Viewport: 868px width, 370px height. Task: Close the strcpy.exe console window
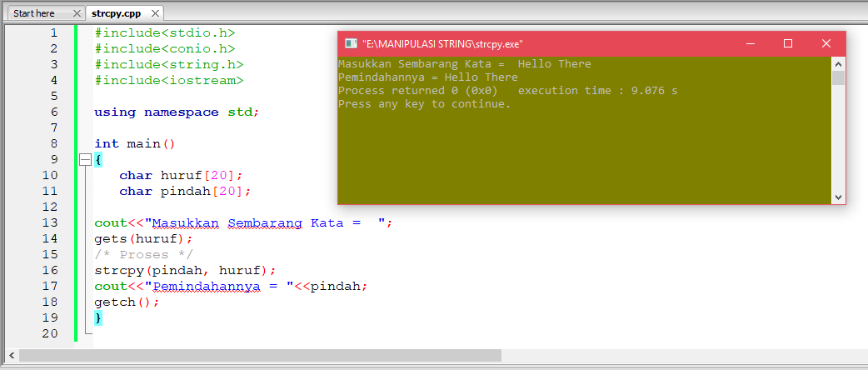(x=826, y=44)
